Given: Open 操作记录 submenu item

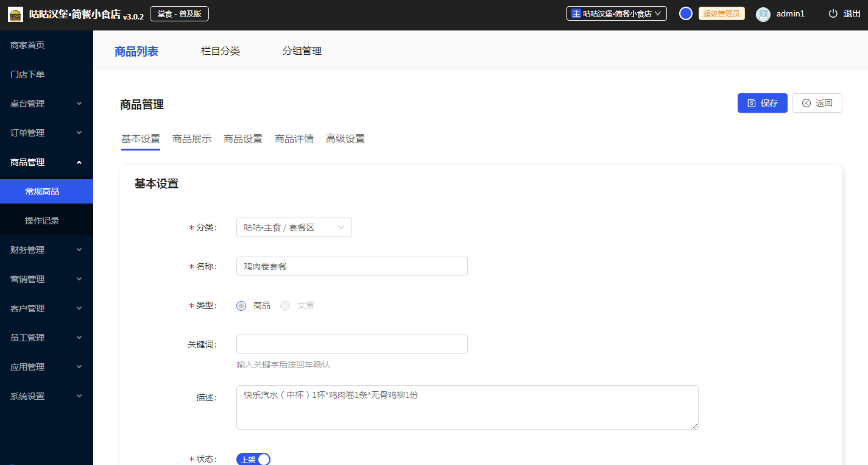Looking at the screenshot, I should 46,221.
